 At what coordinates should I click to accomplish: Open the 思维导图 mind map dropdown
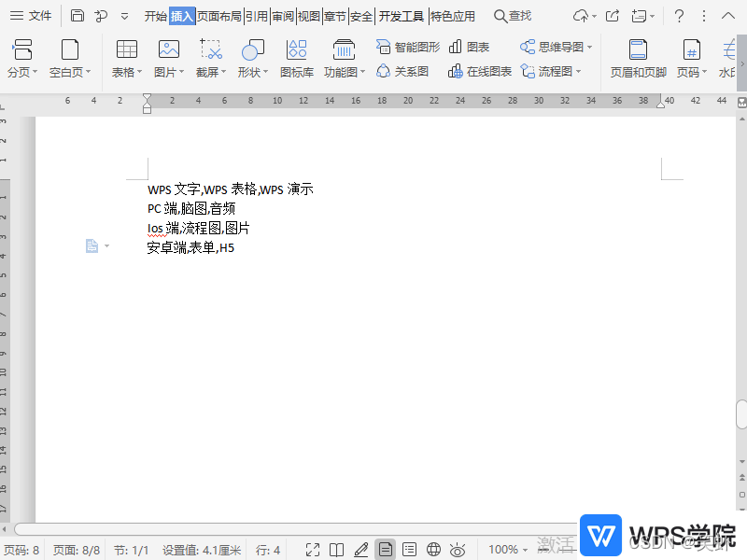[556, 47]
